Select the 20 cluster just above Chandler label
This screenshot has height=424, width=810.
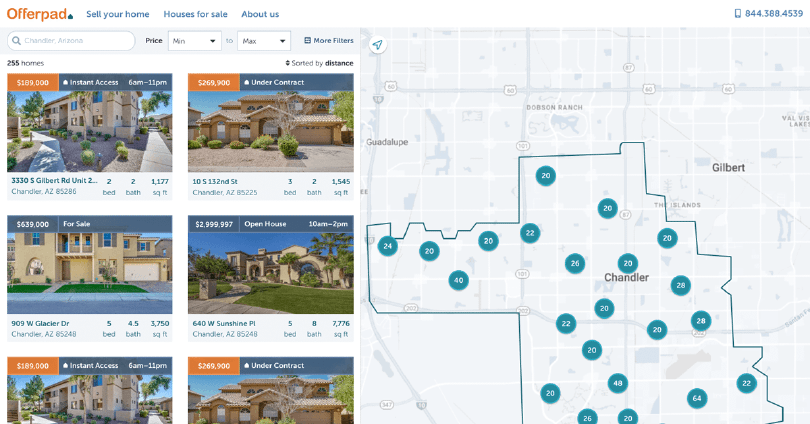(x=628, y=263)
